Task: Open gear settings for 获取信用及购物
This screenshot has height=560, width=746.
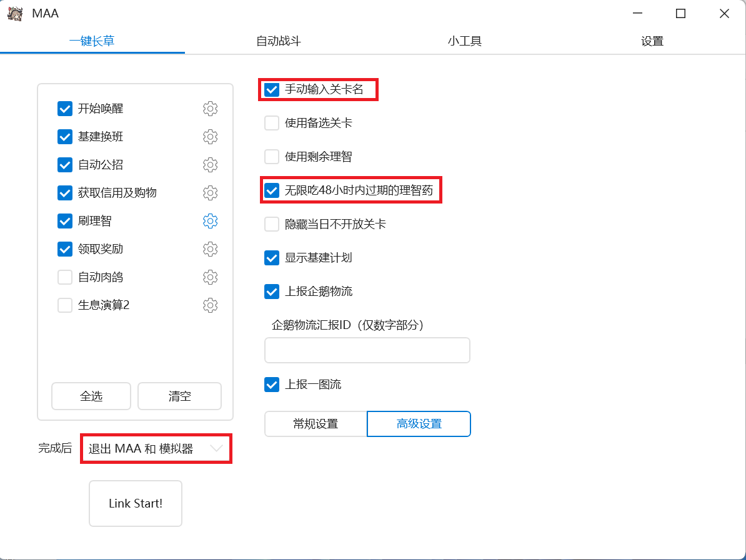Action: tap(210, 193)
